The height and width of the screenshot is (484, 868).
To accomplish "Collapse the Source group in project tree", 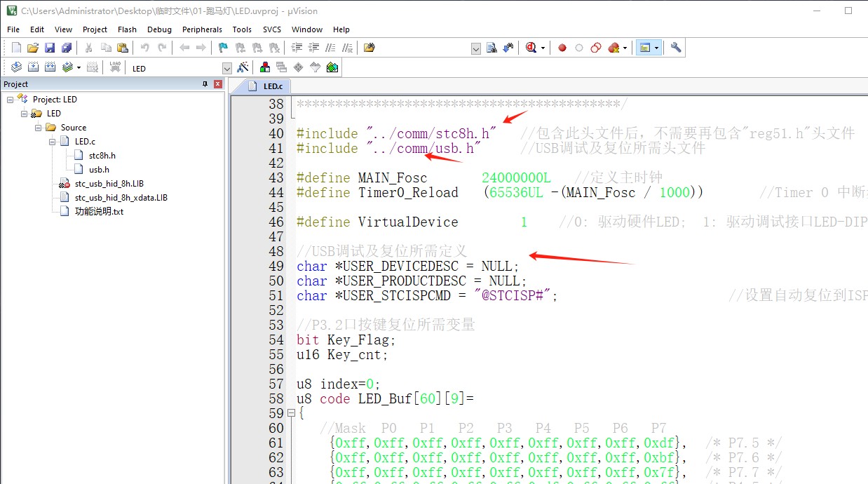I will (x=39, y=127).
